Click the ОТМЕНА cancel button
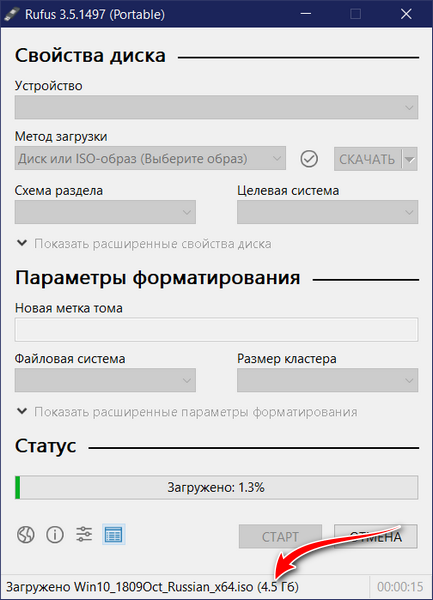The height and width of the screenshot is (600, 433). click(375, 536)
